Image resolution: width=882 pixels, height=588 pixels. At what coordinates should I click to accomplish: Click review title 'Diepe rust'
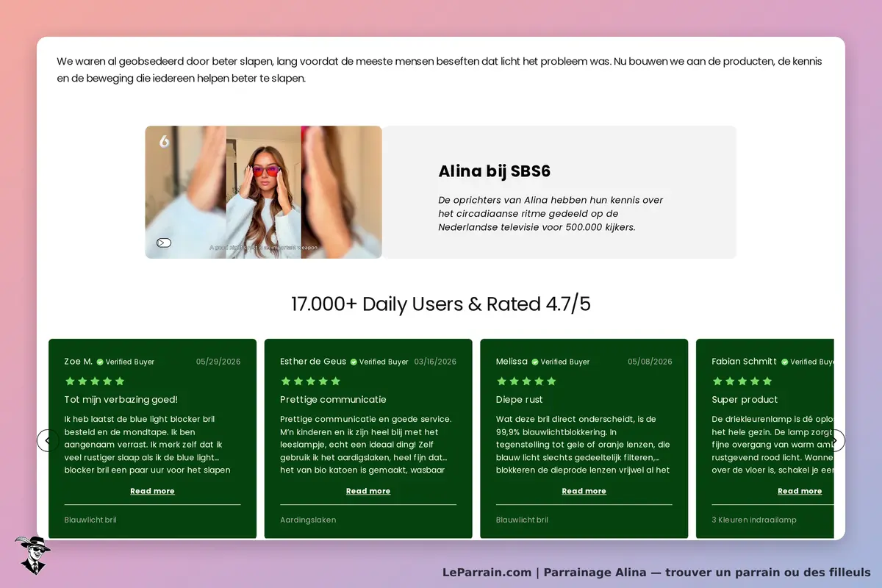(520, 400)
